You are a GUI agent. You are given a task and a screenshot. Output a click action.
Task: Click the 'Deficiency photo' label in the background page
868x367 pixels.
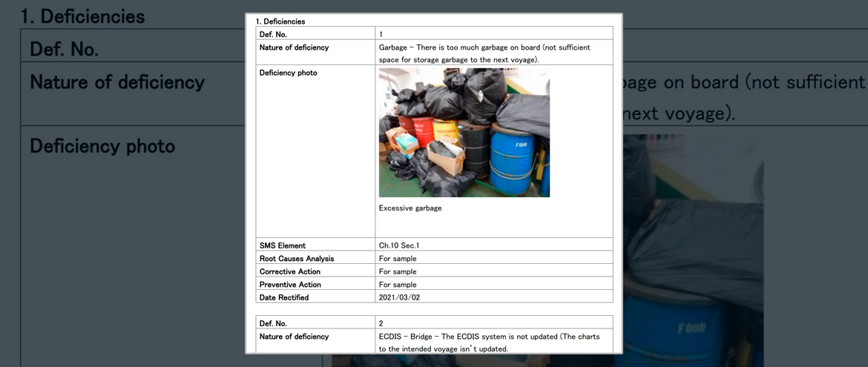click(x=102, y=146)
